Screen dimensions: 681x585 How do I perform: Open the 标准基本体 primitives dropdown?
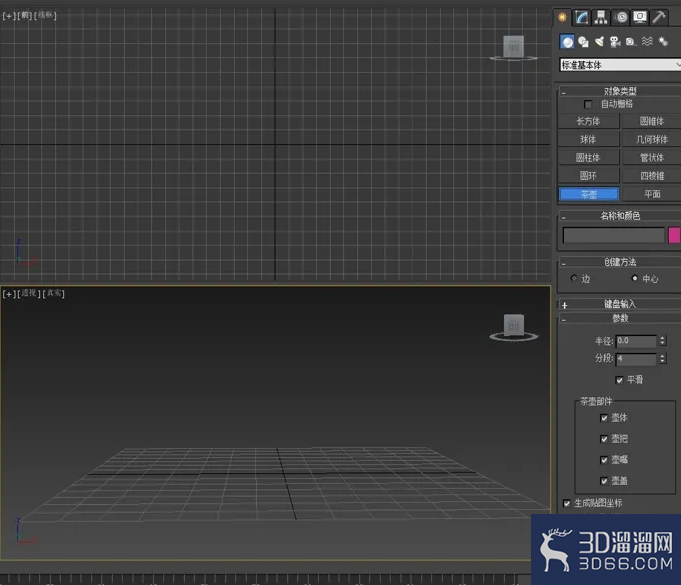(620, 65)
